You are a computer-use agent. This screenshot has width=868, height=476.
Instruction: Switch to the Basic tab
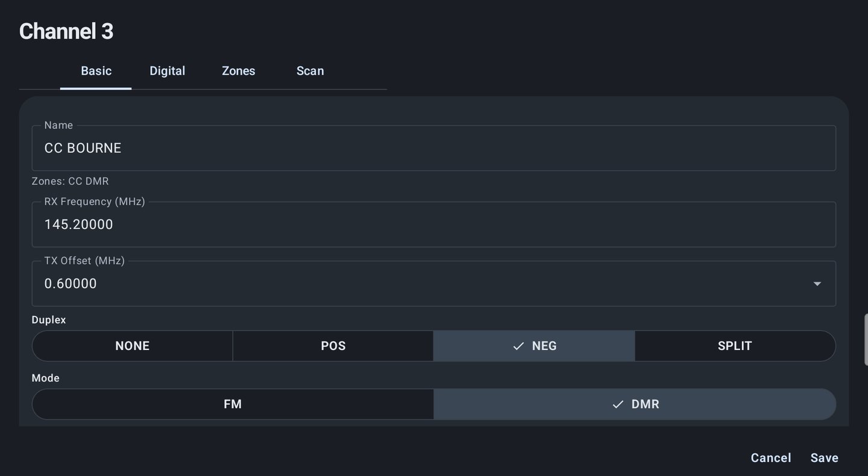[96, 71]
